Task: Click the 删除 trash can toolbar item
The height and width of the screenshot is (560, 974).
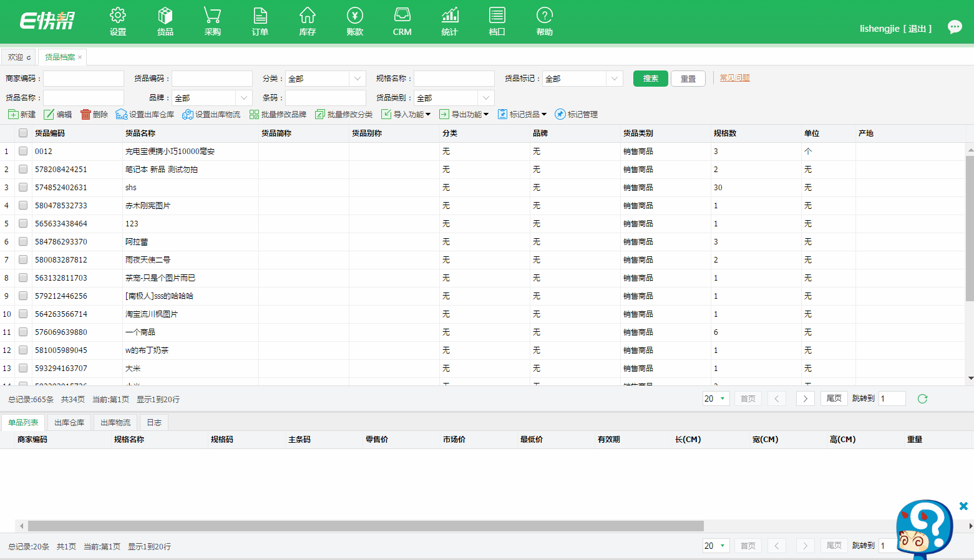Action: 94,114
